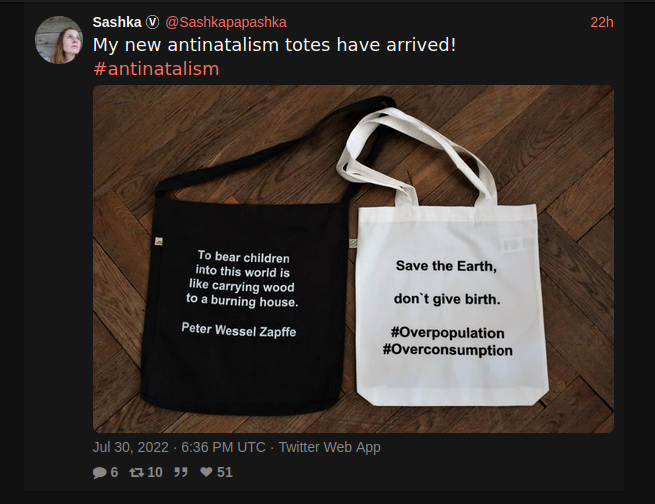Click the quote marks icon
The image size is (655, 504).
181,472
